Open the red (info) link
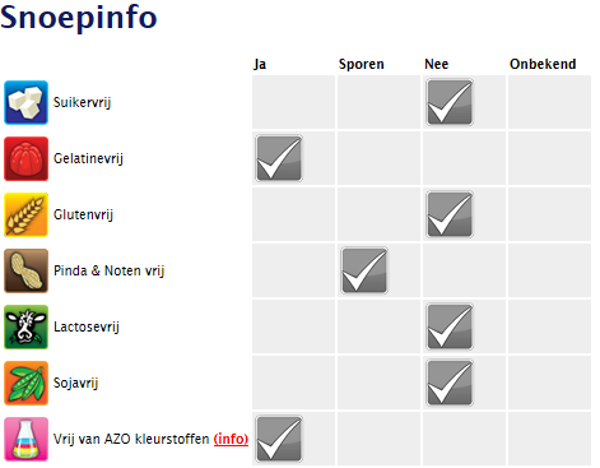This screenshot has height=468, width=600. (231, 438)
